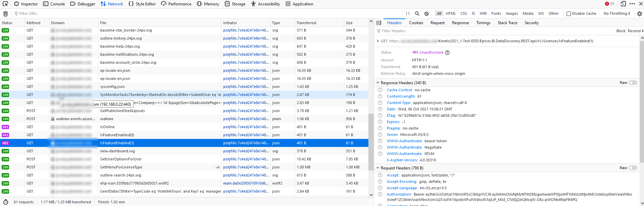Toggle Responsive Design Mode icon
This screenshot has height=206, width=644.
pos(623,4)
